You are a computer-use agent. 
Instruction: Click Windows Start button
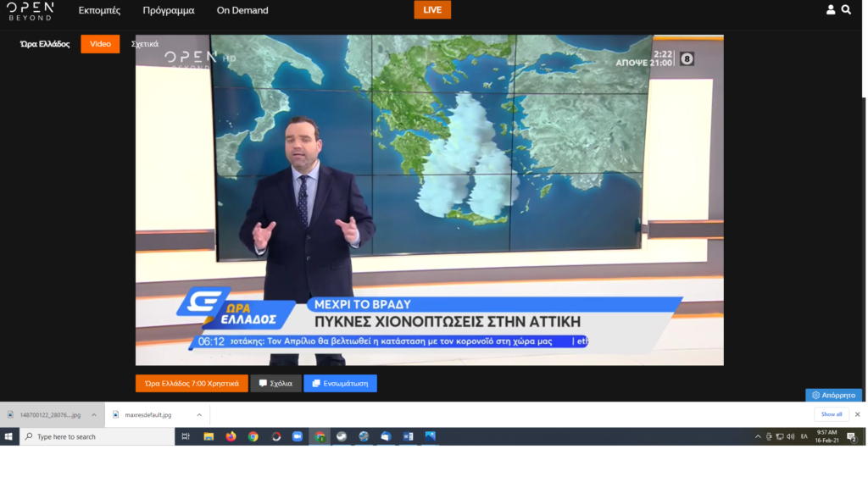(x=9, y=436)
